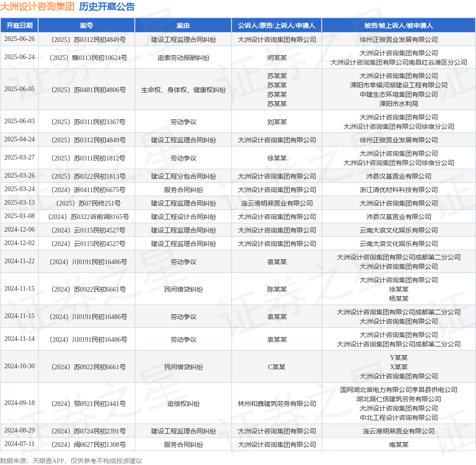Screen dimensions: 476x465
Task: Click the 大洲设计咨询集团 title text
Action: pyautogui.click(x=37, y=7)
